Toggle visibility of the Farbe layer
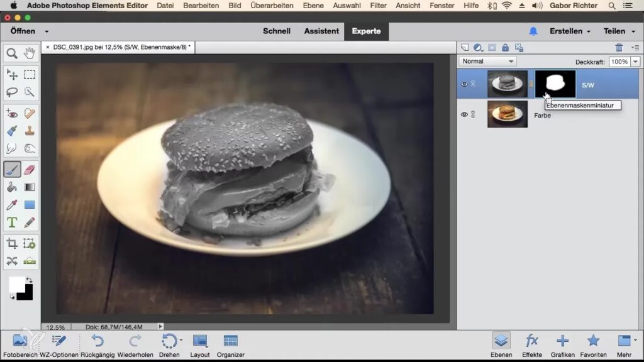Image resolution: width=644 pixels, height=362 pixels. pyautogui.click(x=464, y=114)
